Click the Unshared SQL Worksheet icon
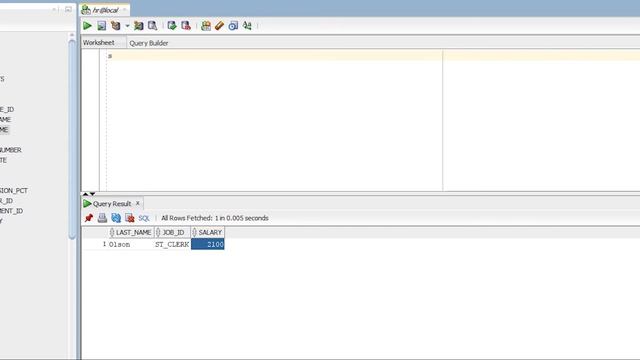640x360 pixels. pyautogui.click(x=206, y=26)
